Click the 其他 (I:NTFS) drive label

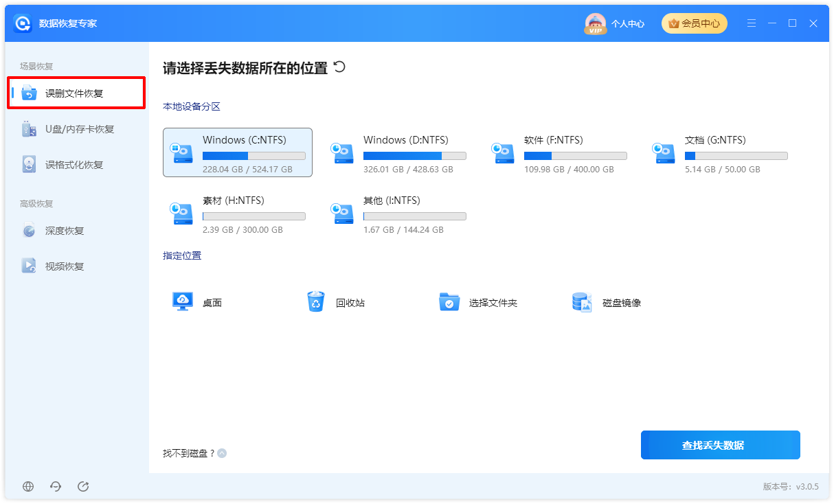point(392,201)
